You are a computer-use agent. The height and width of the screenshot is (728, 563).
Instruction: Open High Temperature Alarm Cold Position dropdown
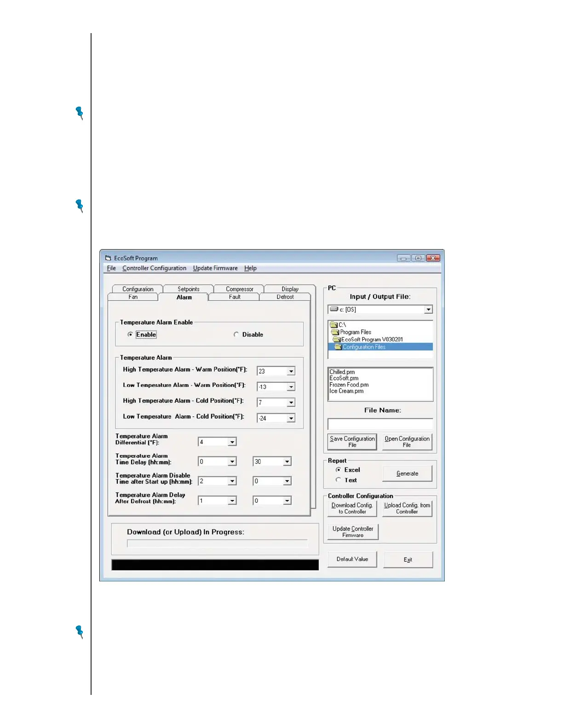click(291, 403)
